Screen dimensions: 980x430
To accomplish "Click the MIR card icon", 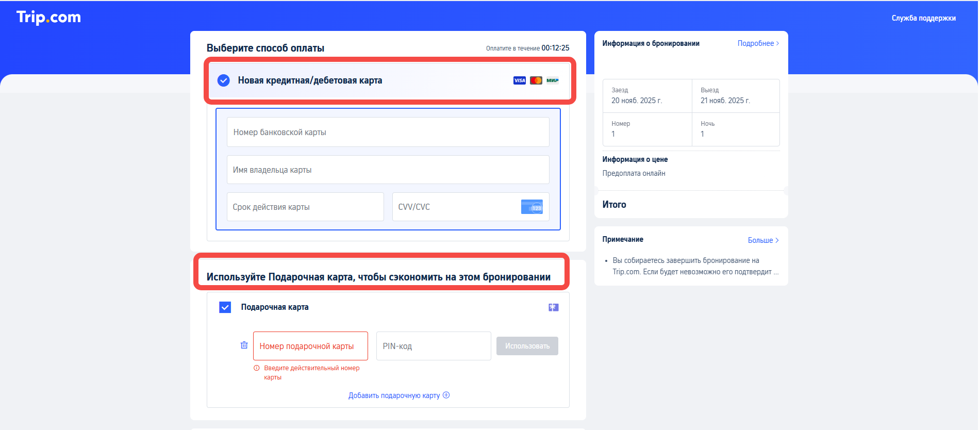I will tap(553, 80).
